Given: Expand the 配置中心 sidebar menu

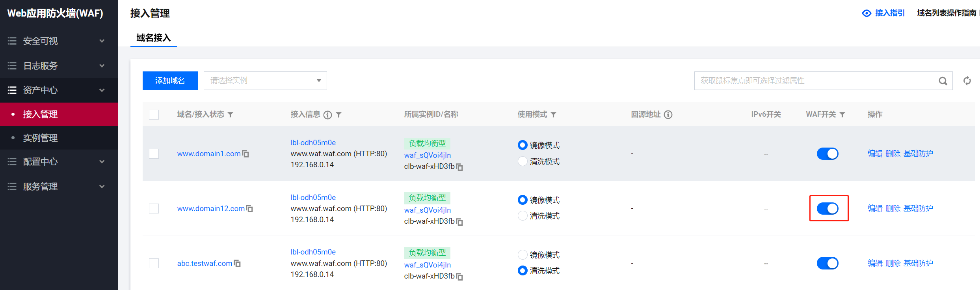Looking at the screenshot, I should pyautogui.click(x=55, y=162).
